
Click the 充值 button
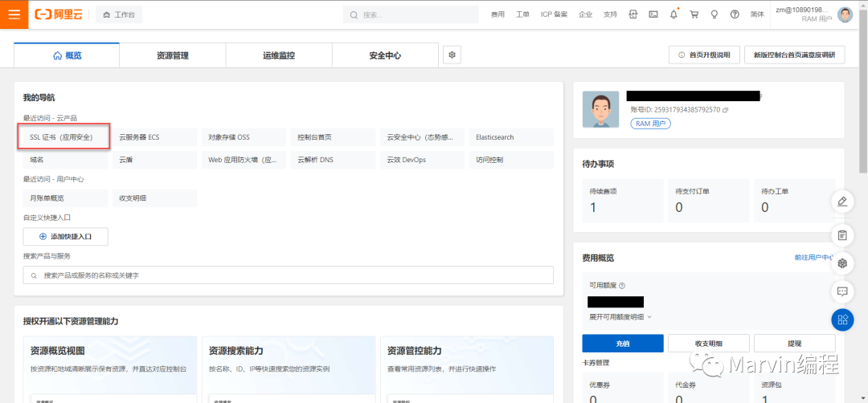click(623, 344)
